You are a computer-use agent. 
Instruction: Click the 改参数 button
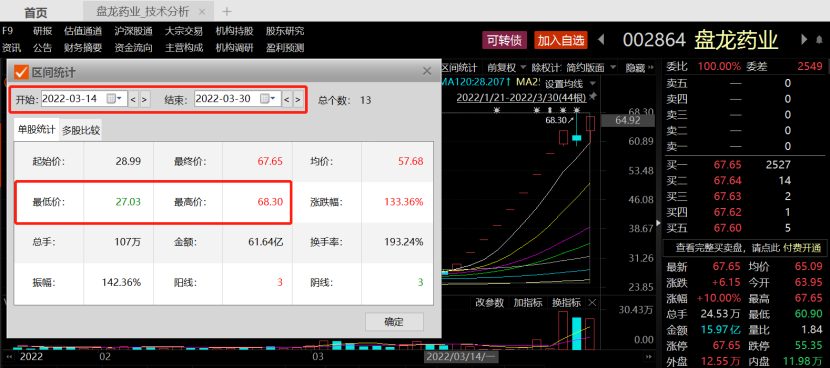point(490,303)
